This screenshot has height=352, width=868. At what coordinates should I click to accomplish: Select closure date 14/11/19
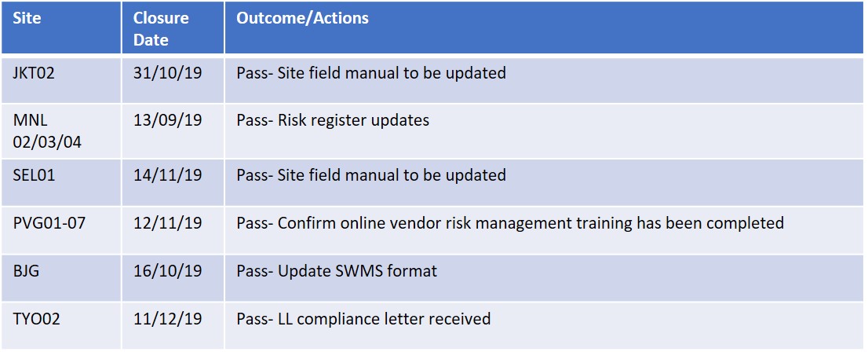(x=168, y=176)
